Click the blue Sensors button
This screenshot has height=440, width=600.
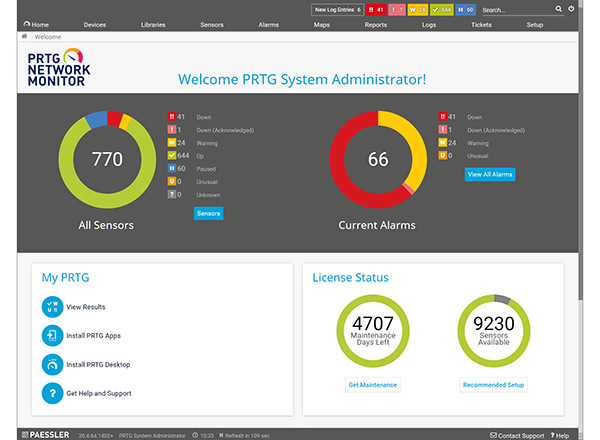pyautogui.click(x=209, y=213)
